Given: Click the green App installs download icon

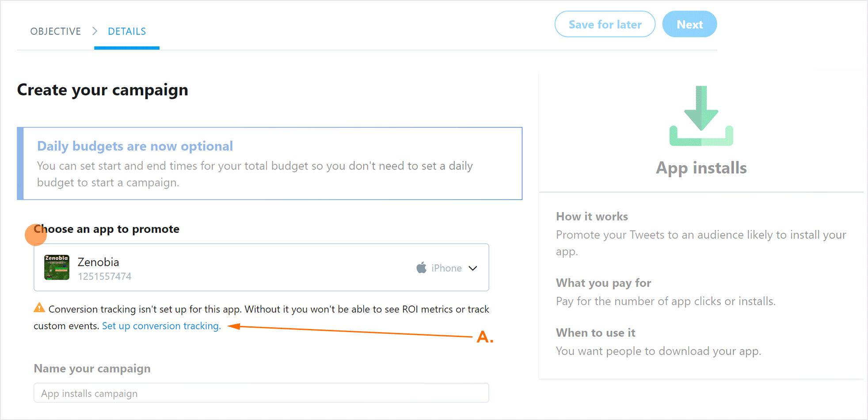Looking at the screenshot, I should pyautogui.click(x=701, y=116).
